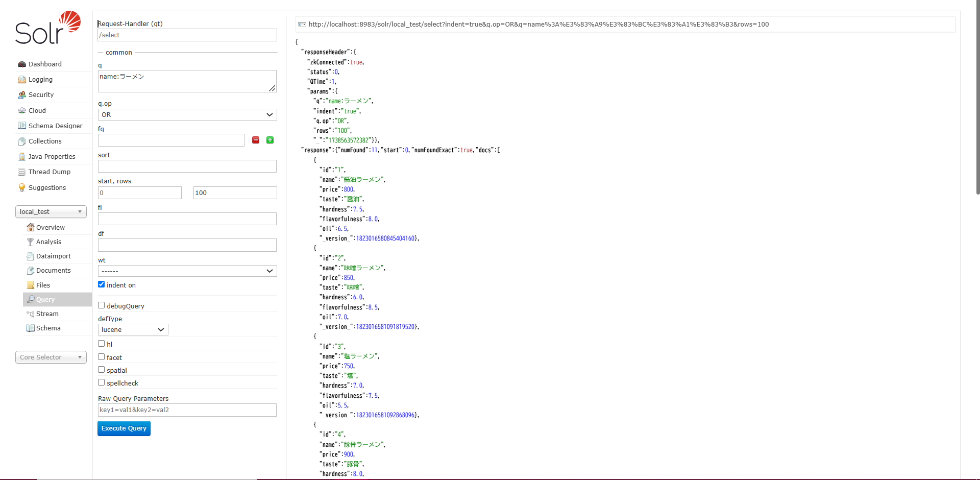Open the Logging icon
Image resolution: width=980 pixels, height=480 pixels.
[22, 80]
